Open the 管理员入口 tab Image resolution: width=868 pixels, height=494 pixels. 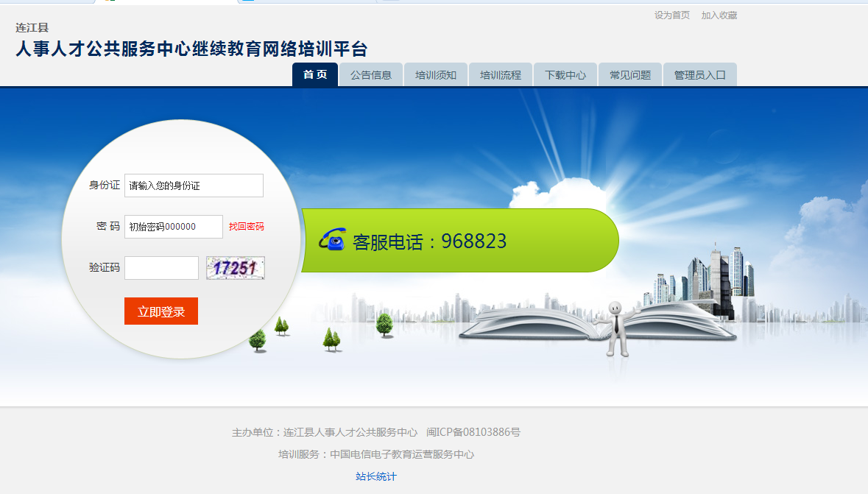700,75
